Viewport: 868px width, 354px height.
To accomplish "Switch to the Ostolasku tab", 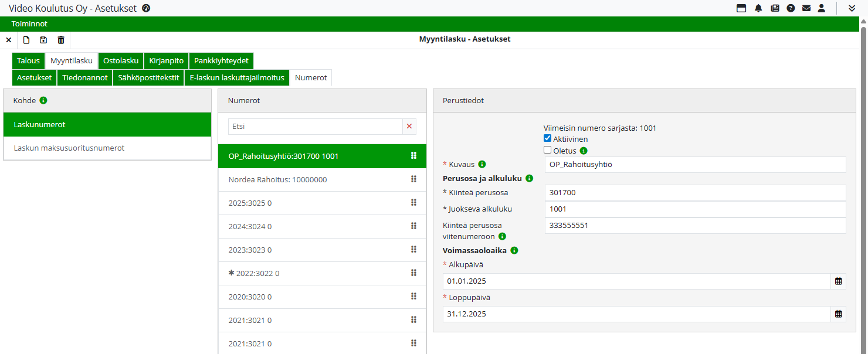I will click(121, 60).
